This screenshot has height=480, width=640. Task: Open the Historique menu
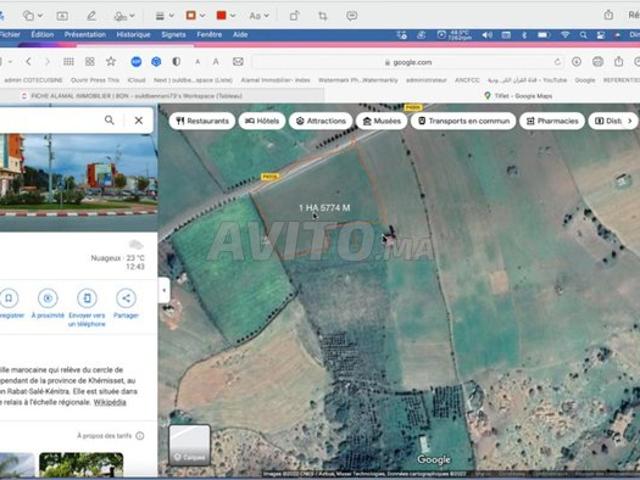[x=133, y=34]
